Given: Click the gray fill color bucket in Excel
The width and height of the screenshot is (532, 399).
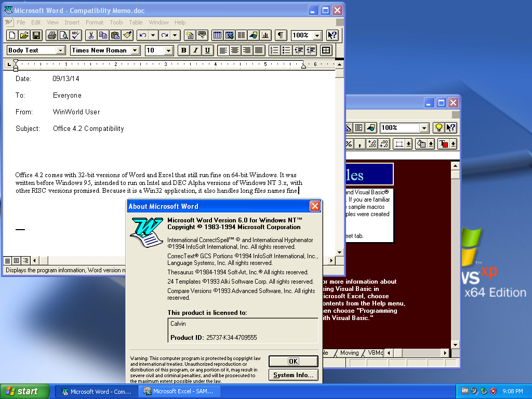Looking at the screenshot, I should (x=421, y=144).
